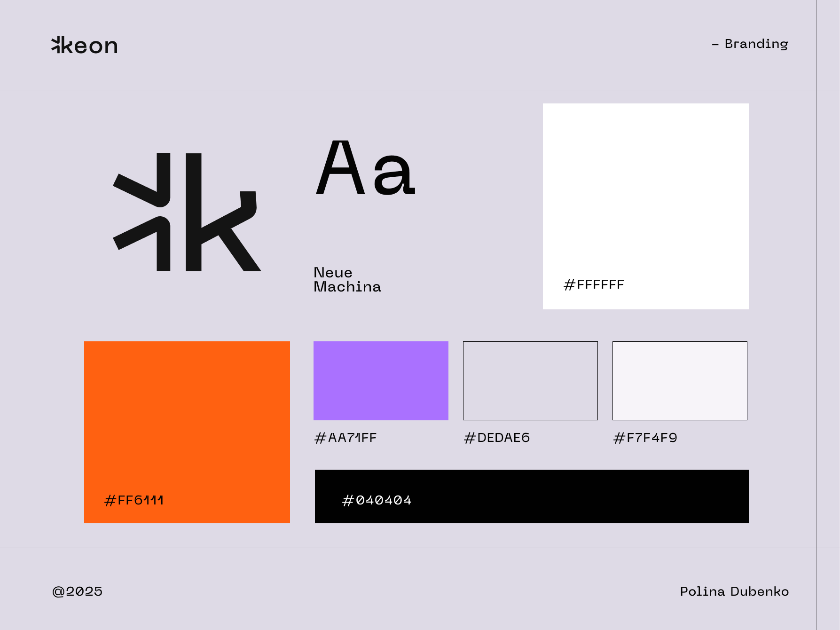The width and height of the screenshot is (840, 630).
Task: Click the hash symbol before FFFFFF
Action: pyautogui.click(x=569, y=284)
